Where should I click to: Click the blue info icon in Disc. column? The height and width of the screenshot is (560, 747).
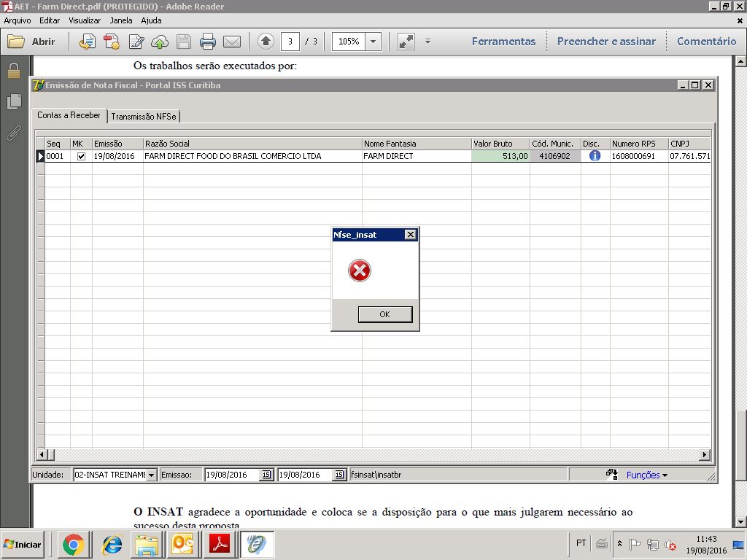pos(595,156)
